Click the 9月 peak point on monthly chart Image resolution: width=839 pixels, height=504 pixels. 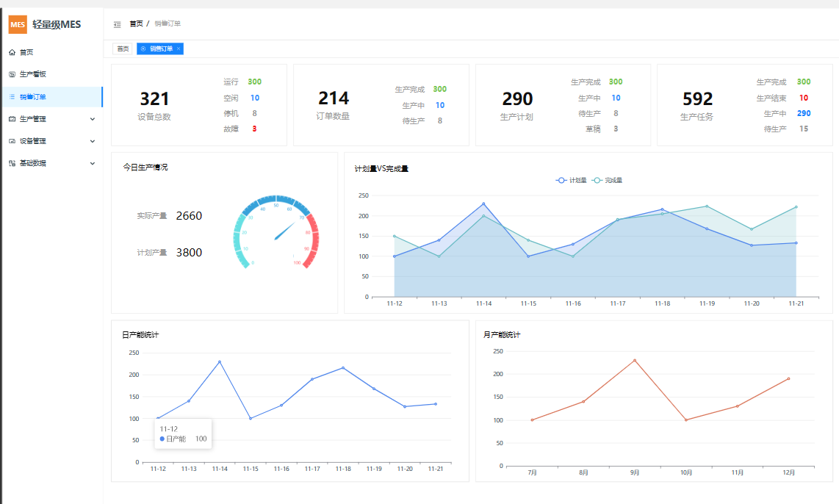point(635,360)
